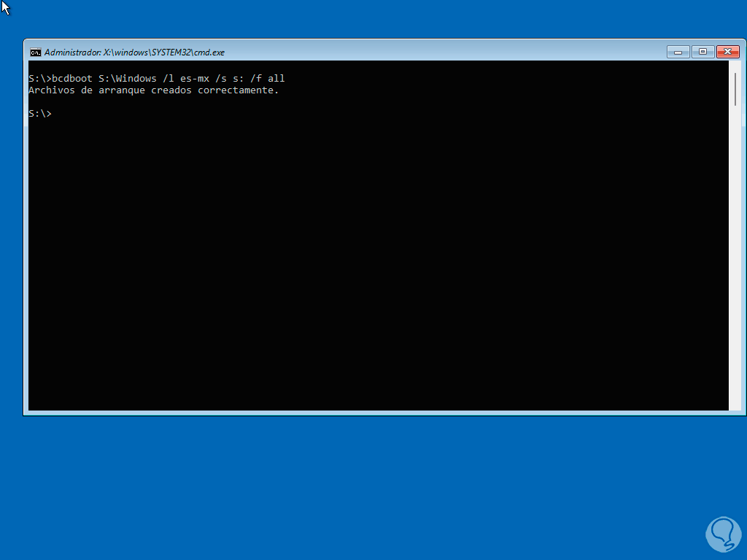The width and height of the screenshot is (747, 560).
Task: Click the empty prompt line at the cursor
Action: [55, 113]
